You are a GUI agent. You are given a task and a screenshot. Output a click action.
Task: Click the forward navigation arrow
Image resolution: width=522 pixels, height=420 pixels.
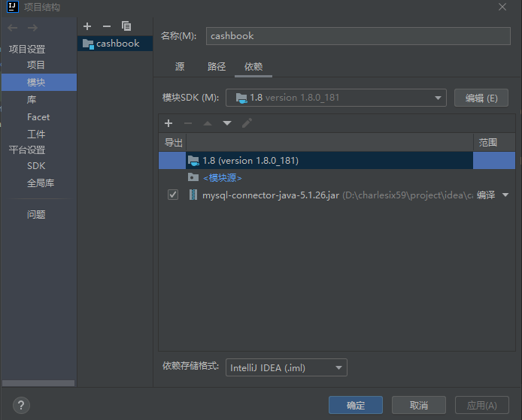point(32,28)
